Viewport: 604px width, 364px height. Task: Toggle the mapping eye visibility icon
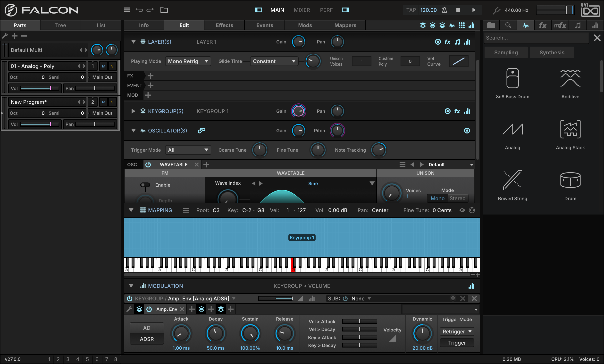[462, 210]
